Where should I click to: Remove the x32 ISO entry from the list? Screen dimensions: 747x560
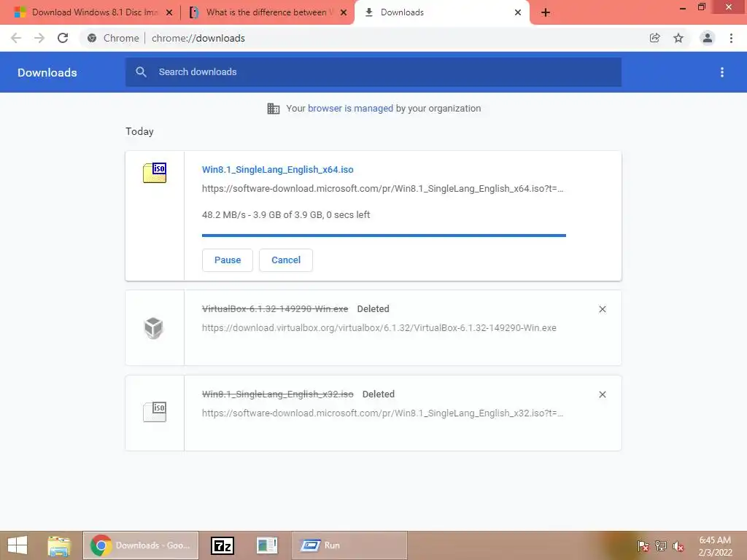tap(602, 394)
